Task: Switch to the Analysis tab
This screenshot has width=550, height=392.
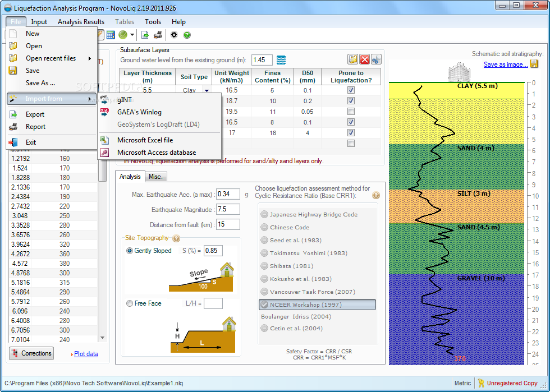Action: click(130, 176)
